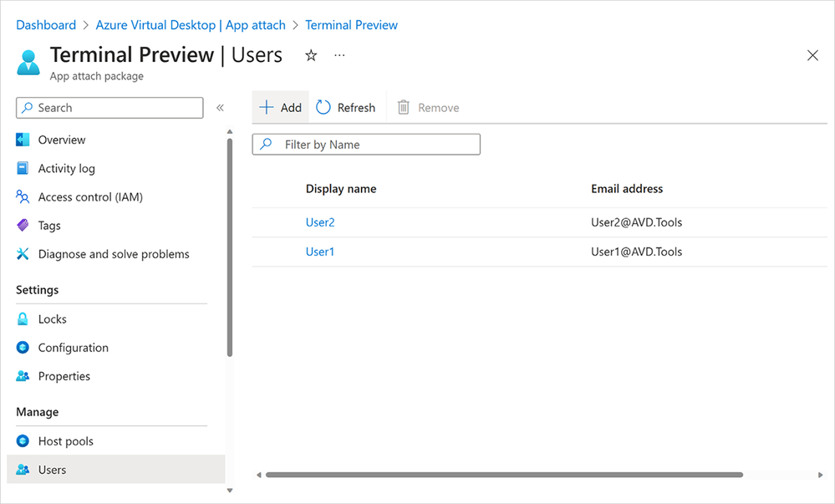Click the Configuration icon
Screen dimensions: 835x504
pyautogui.click(x=23, y=348)
